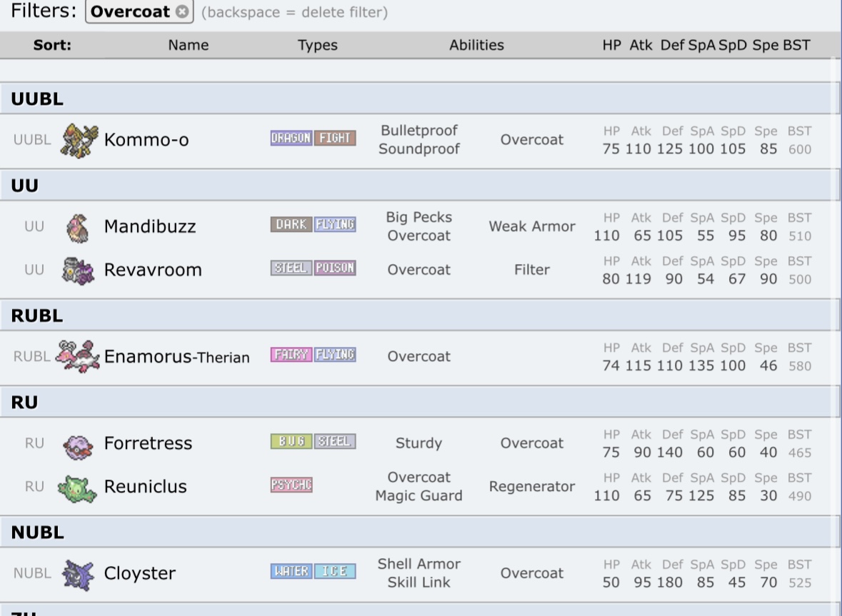Screen dimensions: 842x616
Task: Click the Psychic type badge on Reuniclus
Action: coord(291,485)
